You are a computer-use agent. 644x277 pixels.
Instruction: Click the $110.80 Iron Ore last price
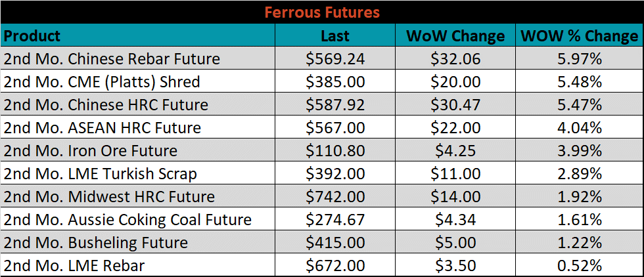point(335,150)
